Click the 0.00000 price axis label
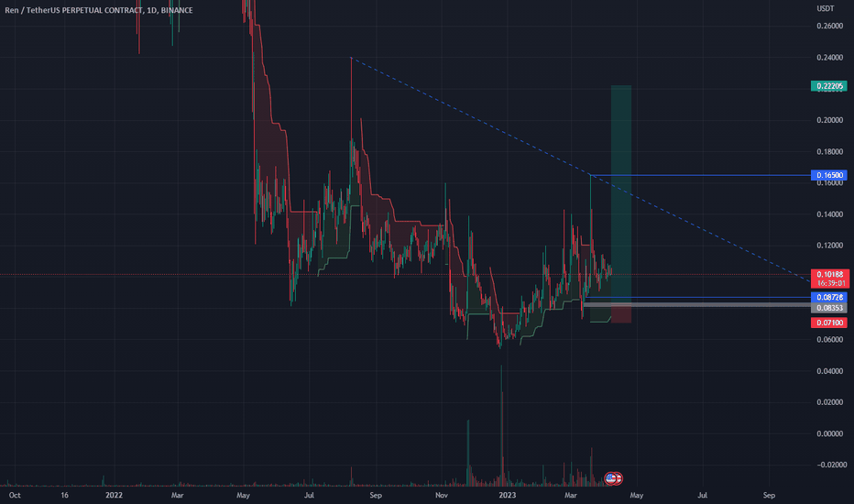 coord(829,433)
